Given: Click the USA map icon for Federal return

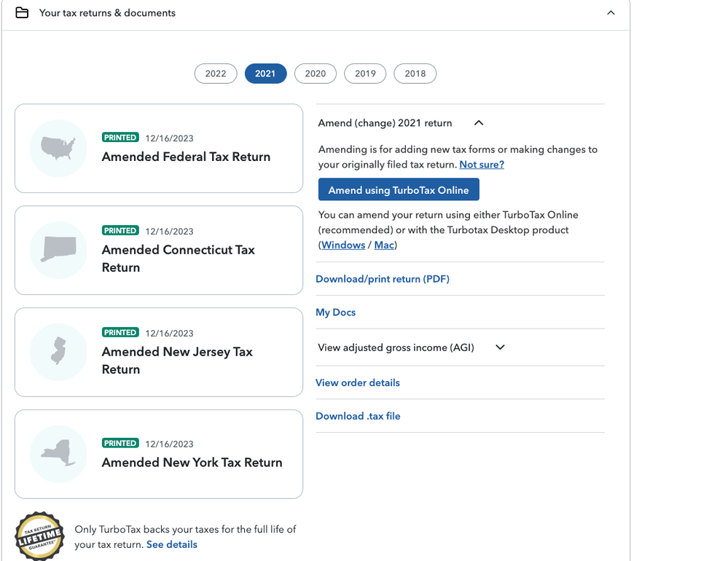Looking at the screenshot, I should [58, 148].
